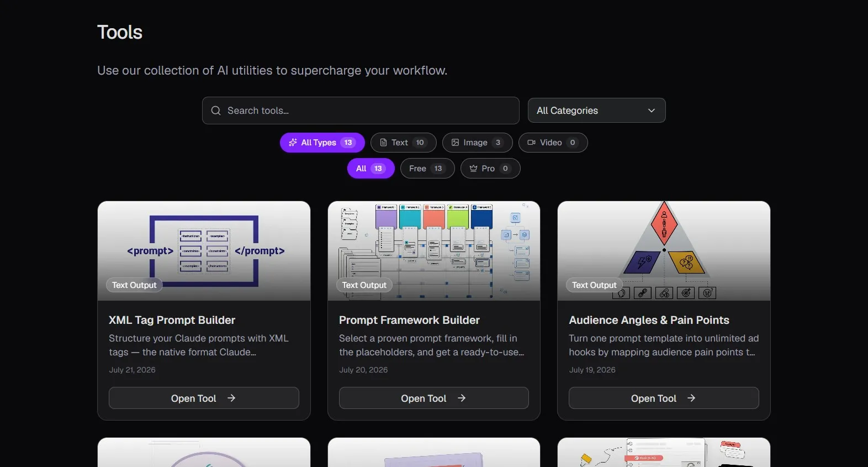Click arrow icon on Audience Angles button

pyautogui.click(x=691, y=398)
